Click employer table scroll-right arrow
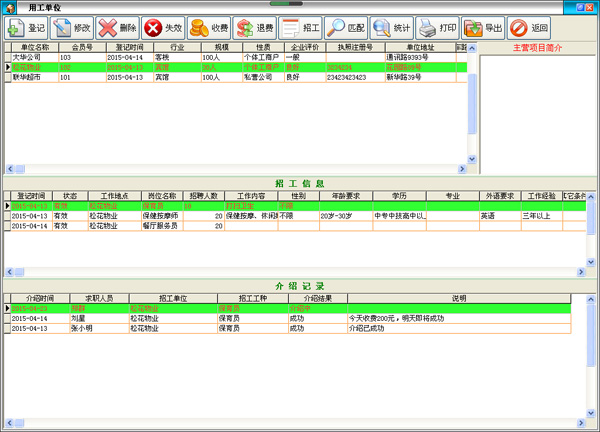600x432 pixels. click(x=462, y=169)
